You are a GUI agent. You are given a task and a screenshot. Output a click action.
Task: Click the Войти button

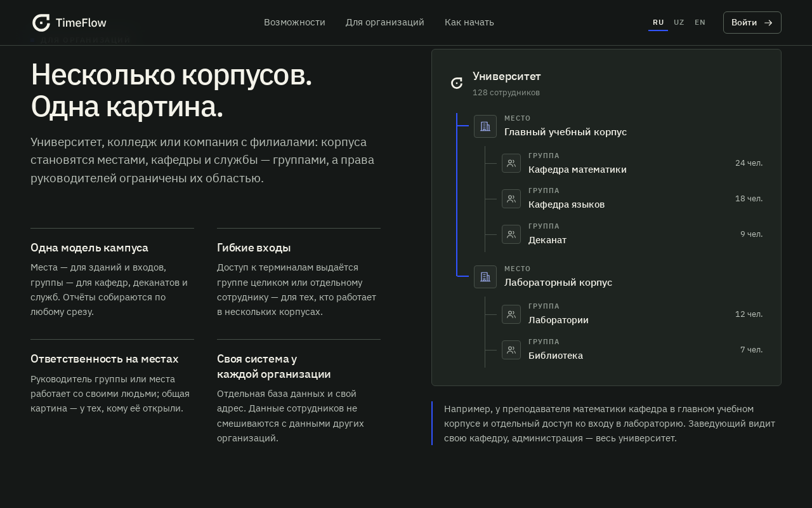pos(752,23)
